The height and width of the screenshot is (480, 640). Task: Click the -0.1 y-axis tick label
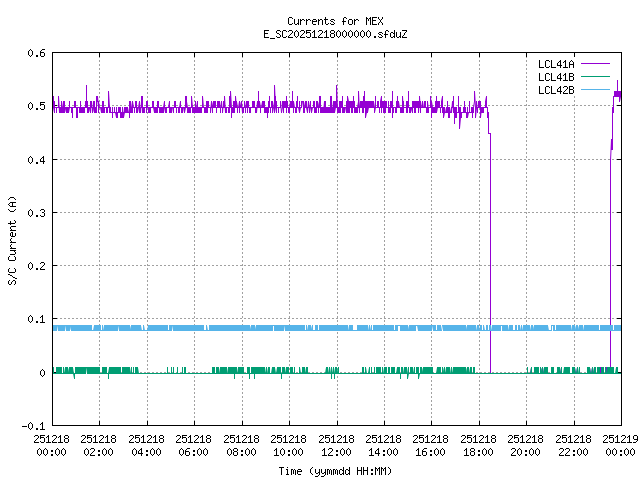point(32,426)
